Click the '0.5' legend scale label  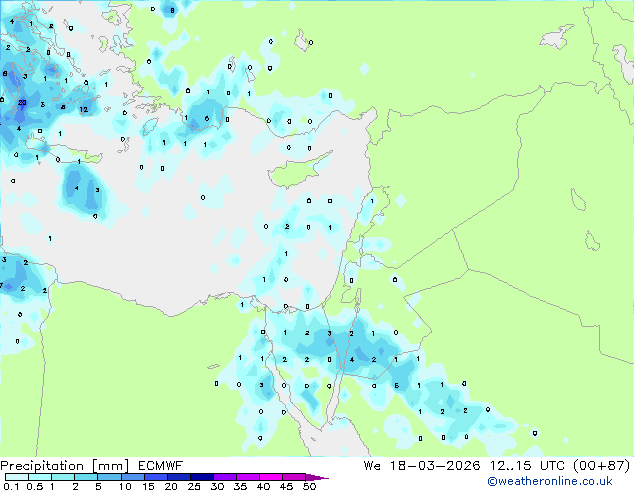[34, 486]
